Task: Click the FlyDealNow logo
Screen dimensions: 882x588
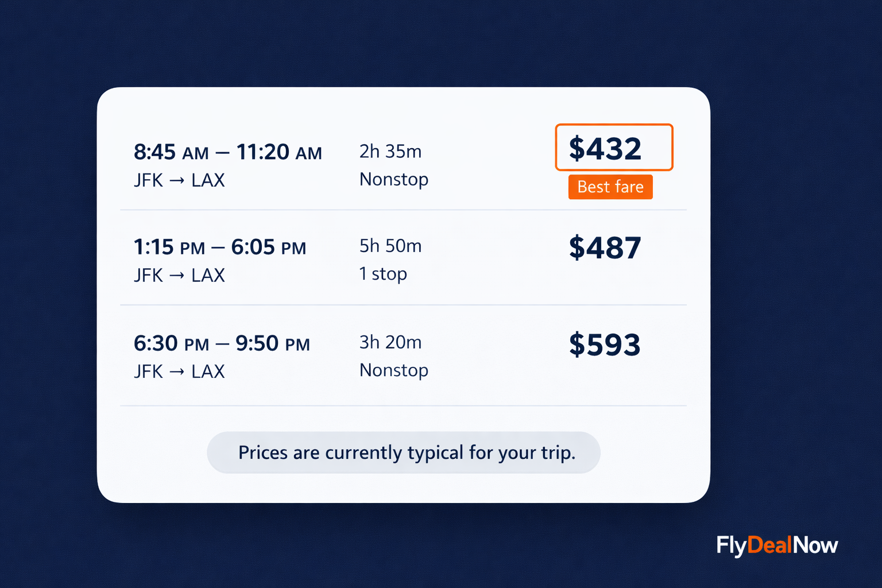Action: tap(777, 545)
